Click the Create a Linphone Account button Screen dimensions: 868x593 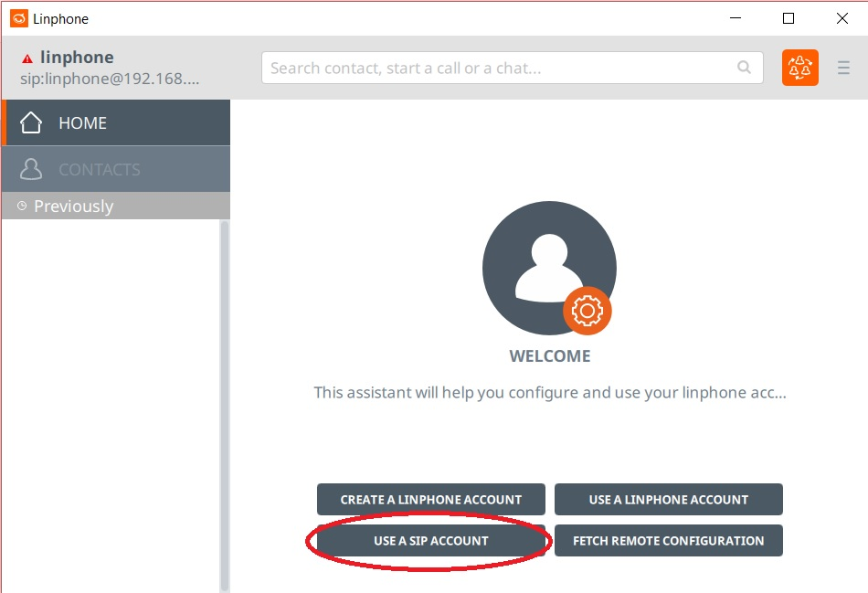pos(430,500)
